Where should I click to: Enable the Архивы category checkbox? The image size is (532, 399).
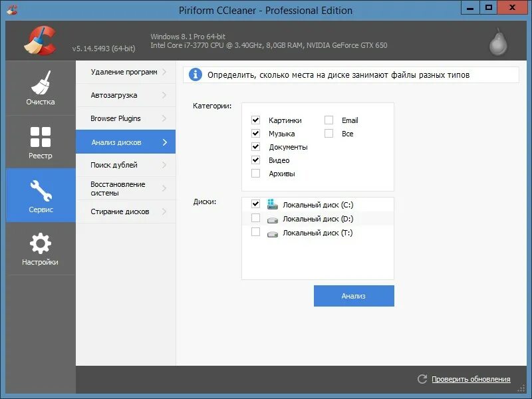[255, 173]
